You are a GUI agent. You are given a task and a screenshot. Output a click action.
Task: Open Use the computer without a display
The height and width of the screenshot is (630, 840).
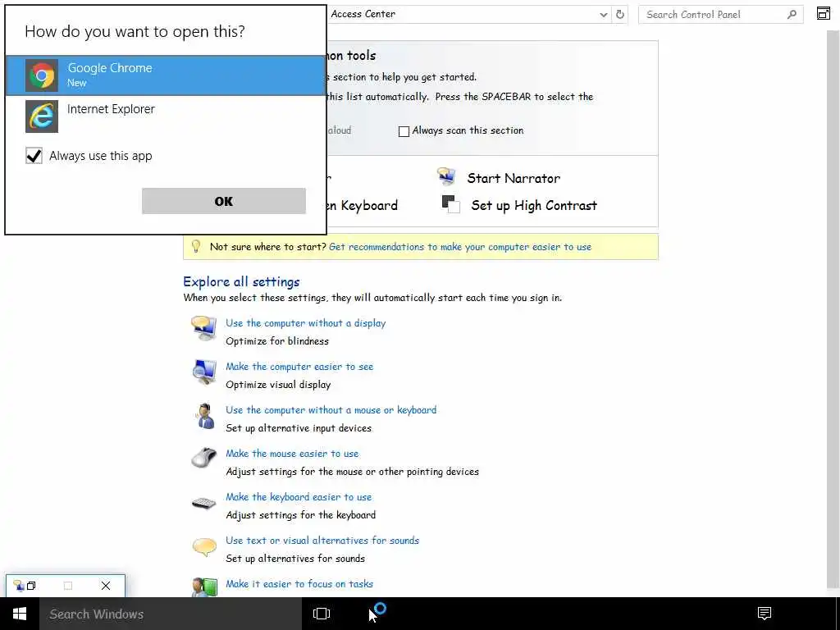[x=305, y=323]
